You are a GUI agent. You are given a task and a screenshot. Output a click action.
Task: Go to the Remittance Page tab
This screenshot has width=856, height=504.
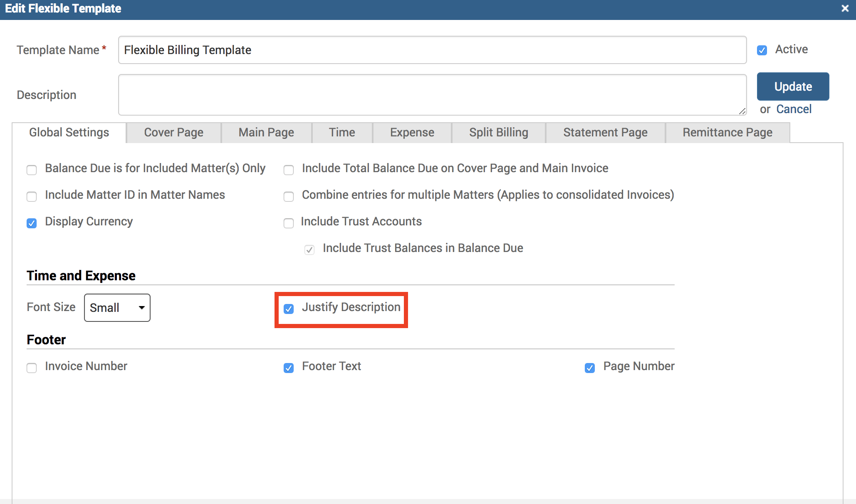(x=727, y=133)
